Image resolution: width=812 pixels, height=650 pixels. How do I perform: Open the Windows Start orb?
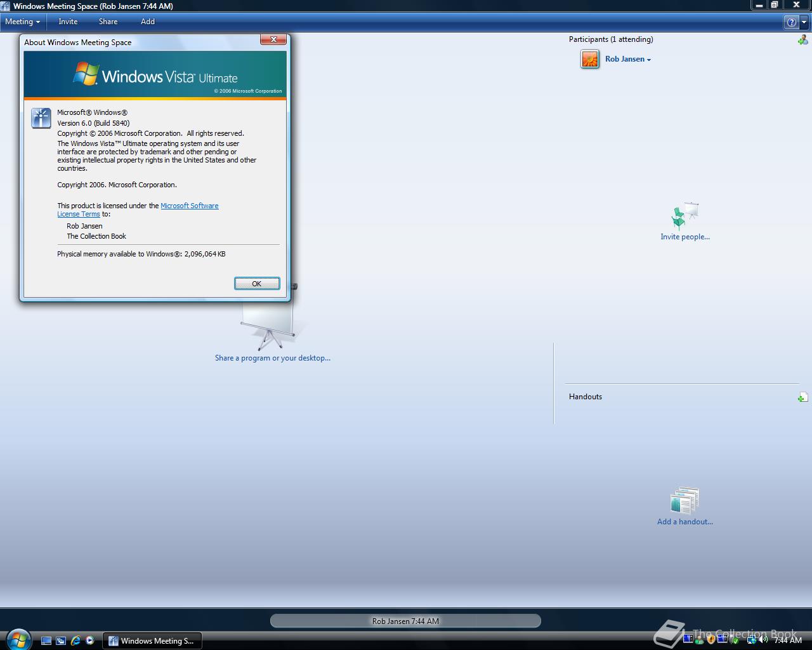18,639
